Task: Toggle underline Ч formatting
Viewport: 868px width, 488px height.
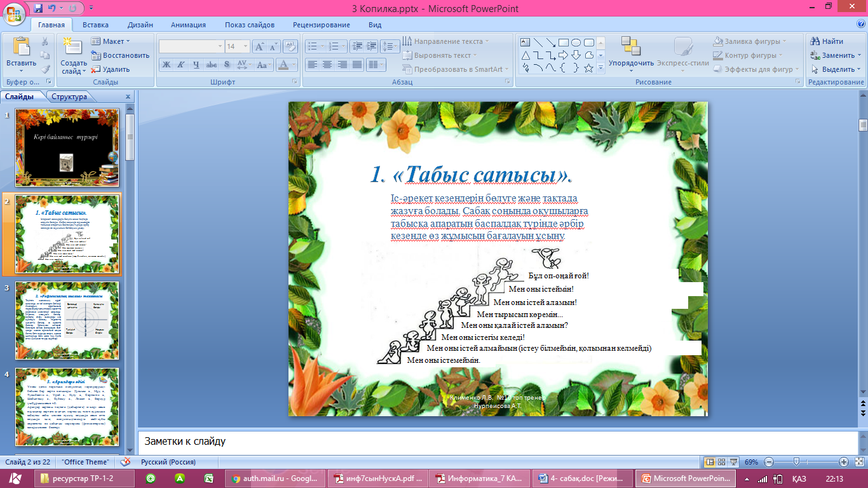Action: (x=196, y=65)
